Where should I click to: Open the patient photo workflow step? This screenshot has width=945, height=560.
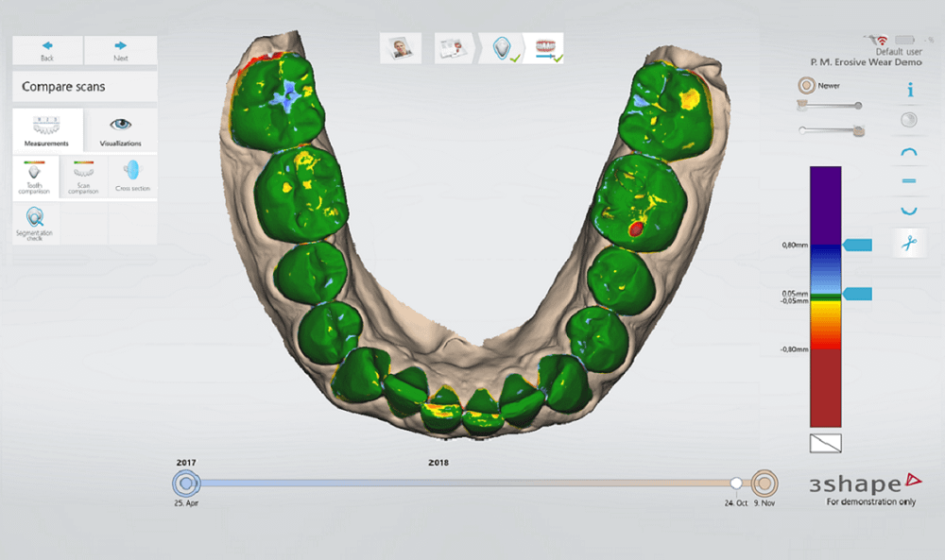click(401, 49)
